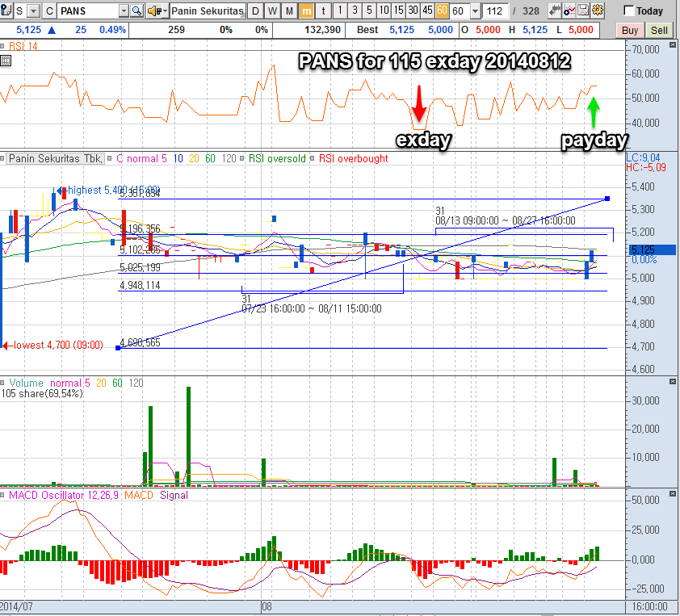Click the Panin Sekuritas name field
The height and width of the screenshot is (616, 680).
pos(208,10)
